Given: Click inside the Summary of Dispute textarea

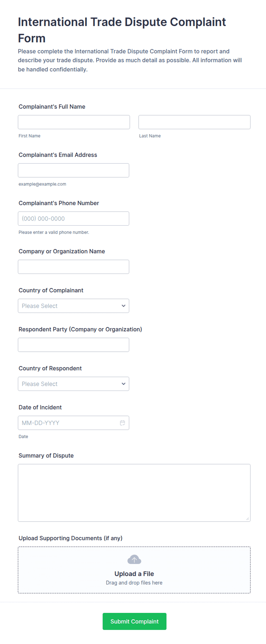Looking at the screenshot, I should (x=134, y=493).
